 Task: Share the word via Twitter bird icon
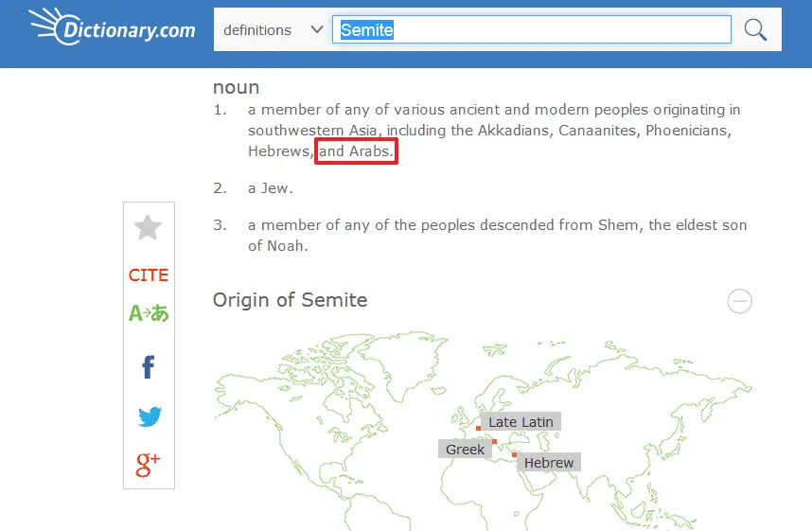tap(149, 416)
